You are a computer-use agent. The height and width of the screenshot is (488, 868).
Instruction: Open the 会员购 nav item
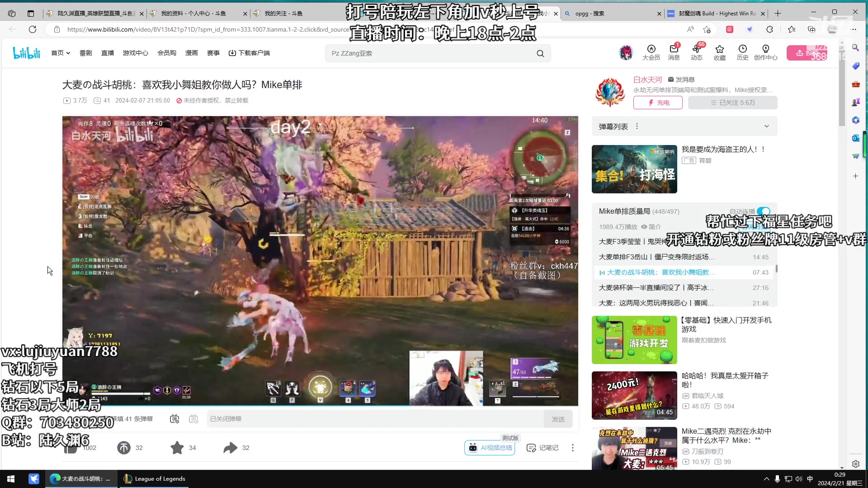[x=167, y=53]
